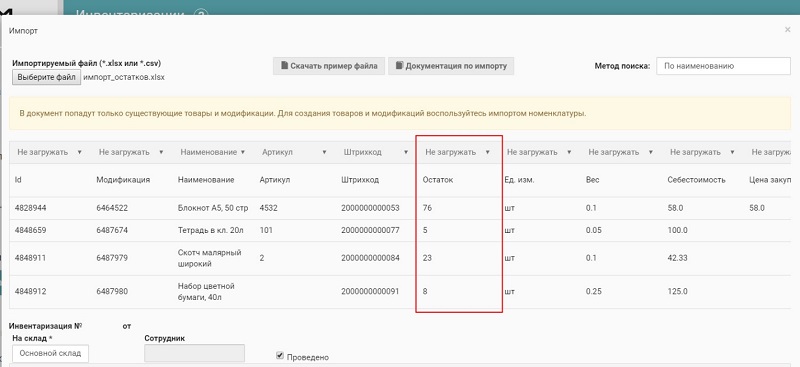Click modification value 6487674
This screenshot has height=367, width=800.
(112, 230)
